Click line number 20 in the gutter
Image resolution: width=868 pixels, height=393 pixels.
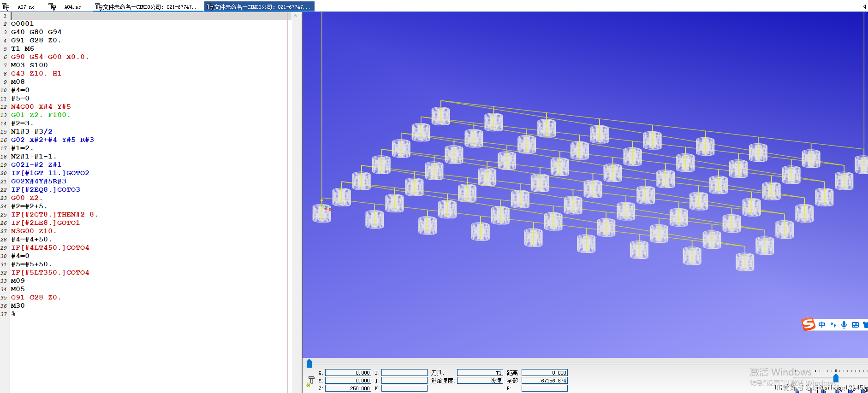tap(4, 173)
